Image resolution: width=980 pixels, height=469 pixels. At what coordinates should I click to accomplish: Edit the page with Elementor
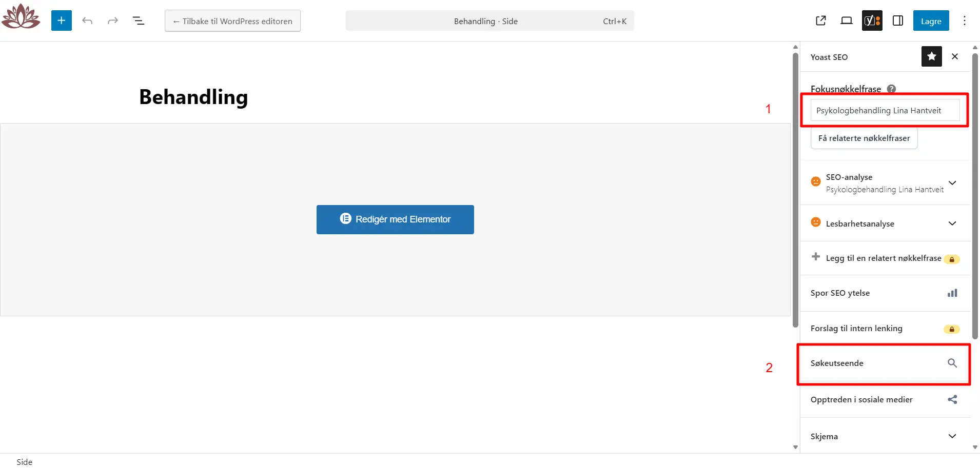(x=395, y=219)
